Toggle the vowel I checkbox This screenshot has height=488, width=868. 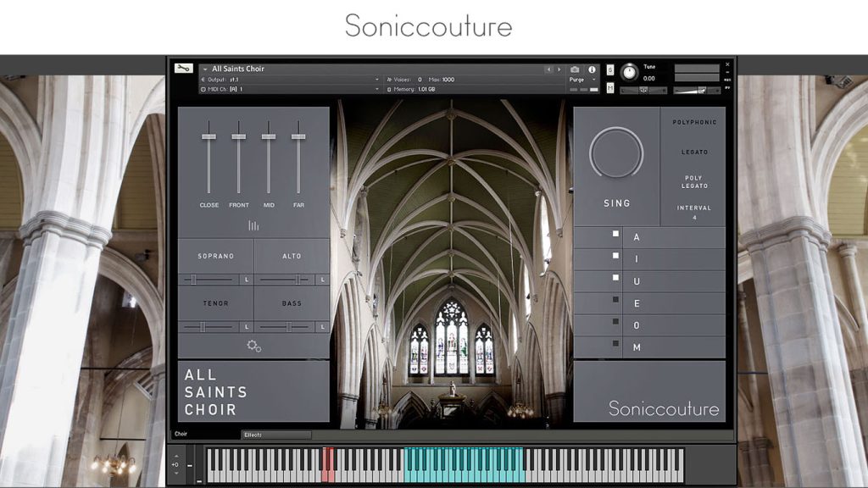(x=615, y=256)
